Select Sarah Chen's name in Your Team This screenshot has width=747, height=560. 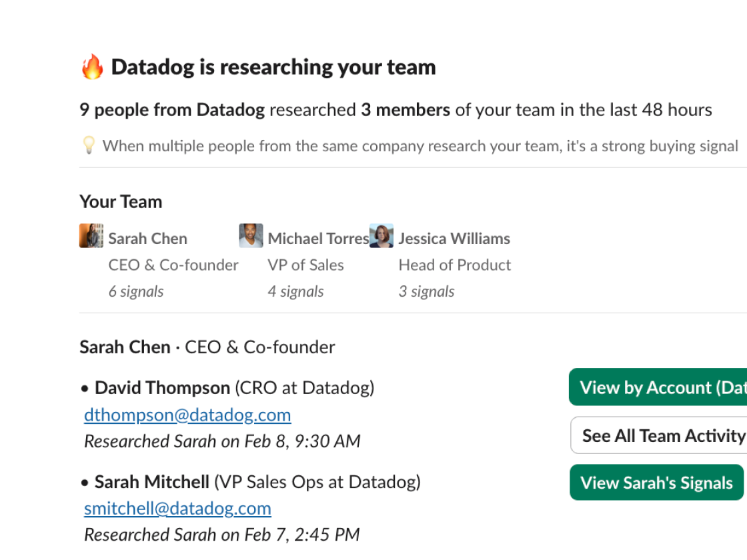pos(147,239)
